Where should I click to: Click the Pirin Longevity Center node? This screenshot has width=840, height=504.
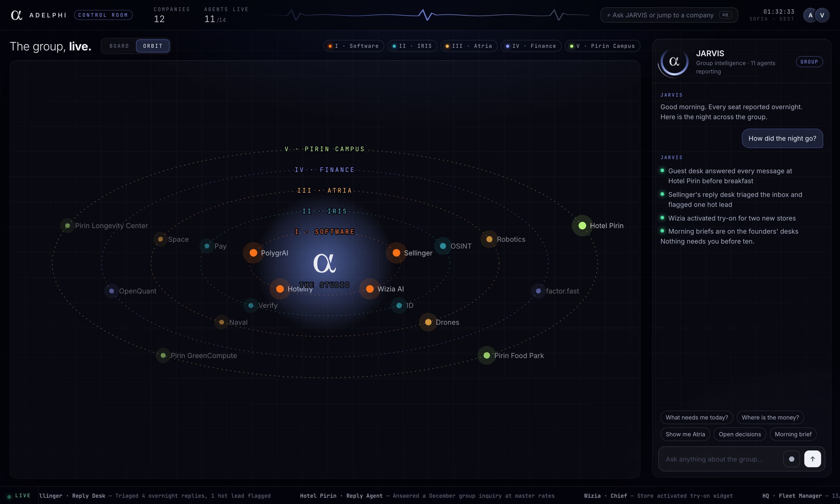point(67,225)
